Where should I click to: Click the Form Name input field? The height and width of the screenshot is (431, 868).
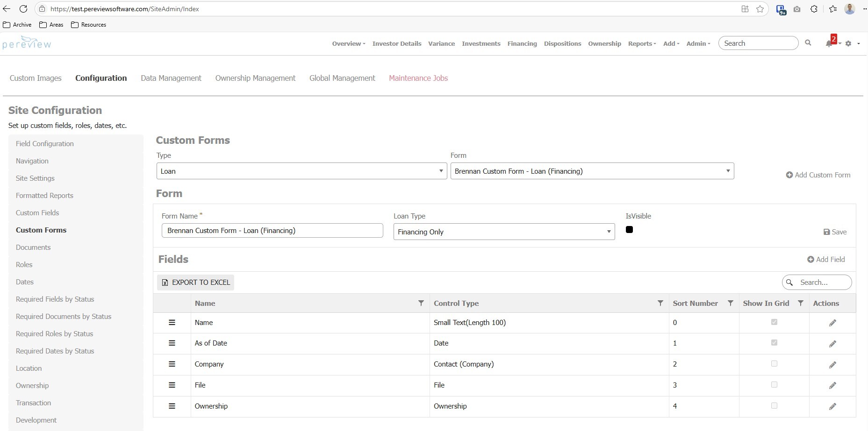pos(272,231)
